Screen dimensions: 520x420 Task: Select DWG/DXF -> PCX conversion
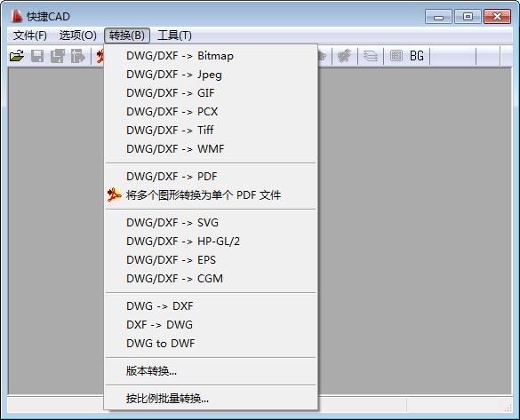tap(211, 112)
